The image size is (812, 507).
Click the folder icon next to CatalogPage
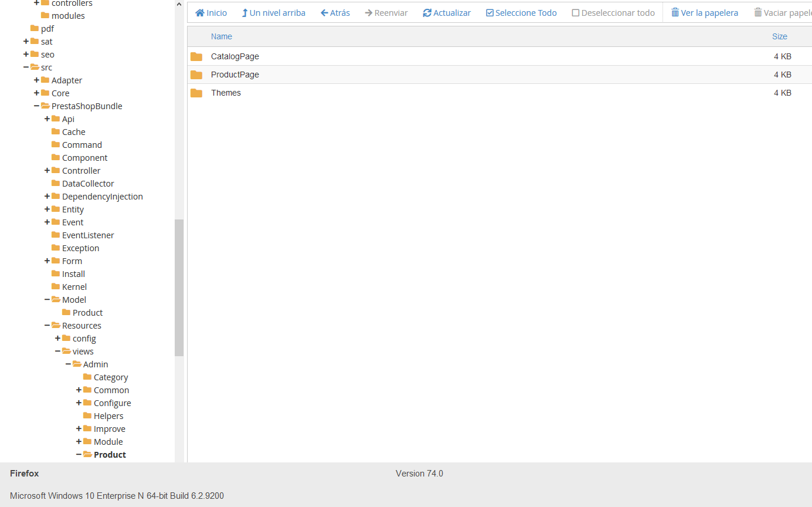click(196, 57)
